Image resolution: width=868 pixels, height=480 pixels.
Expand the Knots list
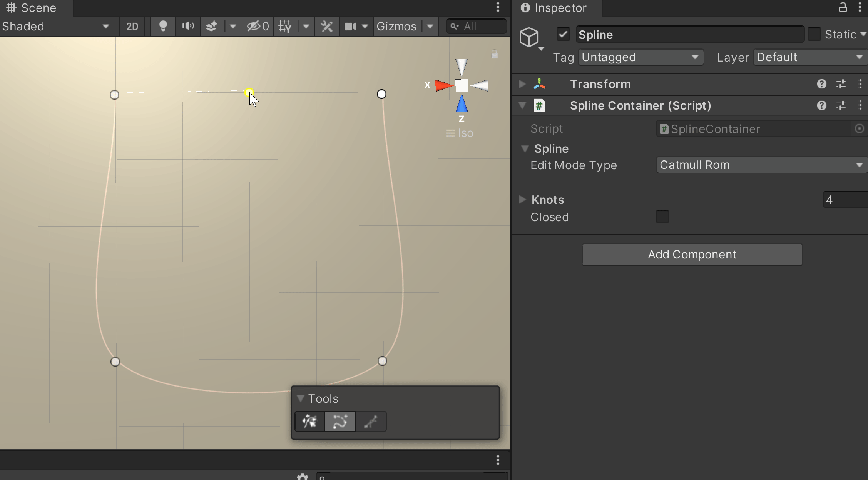(x=522, y=200)
